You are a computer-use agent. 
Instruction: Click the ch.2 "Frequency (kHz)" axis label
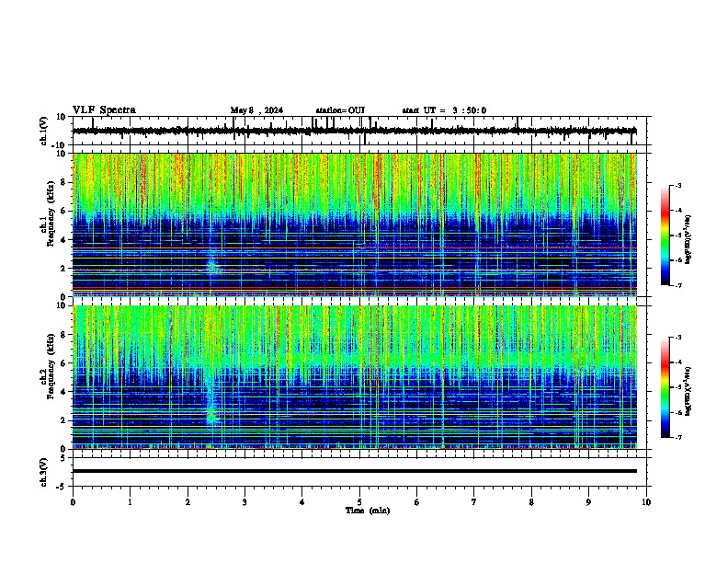51,366
